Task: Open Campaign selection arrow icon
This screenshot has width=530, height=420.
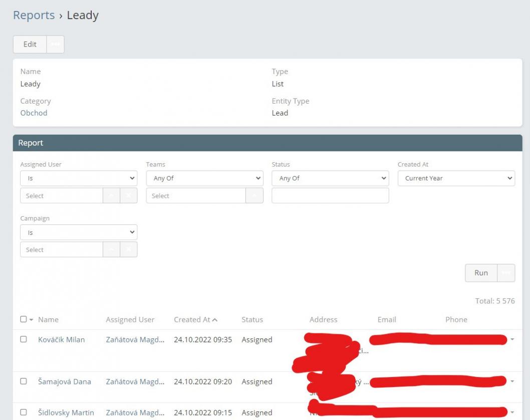Action: (x=111, y=250)
